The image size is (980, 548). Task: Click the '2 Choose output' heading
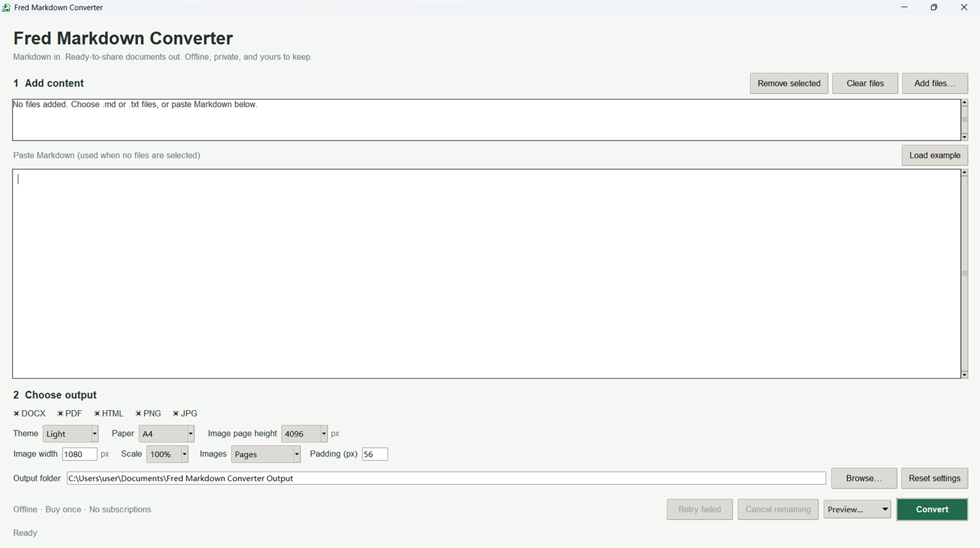(x=55, y=395)
